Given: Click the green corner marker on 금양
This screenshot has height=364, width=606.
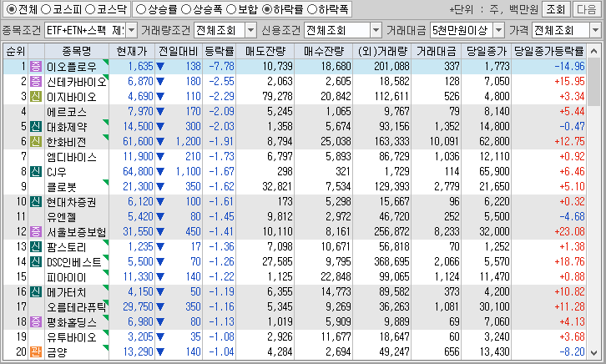Looking at the screenshot, I should coord(106,347).
